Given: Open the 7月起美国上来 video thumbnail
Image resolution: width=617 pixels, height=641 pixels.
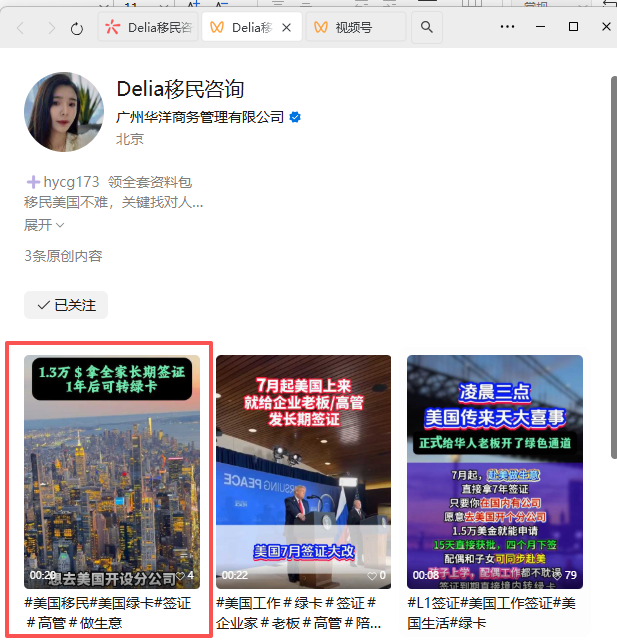Looking at the screenshot, I should point(303,472).
